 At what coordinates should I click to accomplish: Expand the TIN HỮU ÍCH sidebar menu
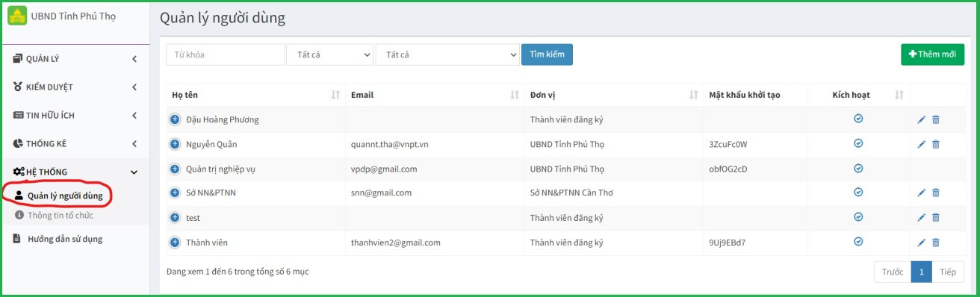click(75, 115)
